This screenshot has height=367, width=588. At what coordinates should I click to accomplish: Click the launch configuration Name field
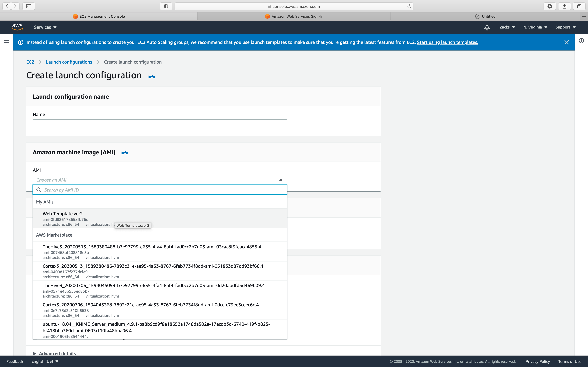point(160,124)
